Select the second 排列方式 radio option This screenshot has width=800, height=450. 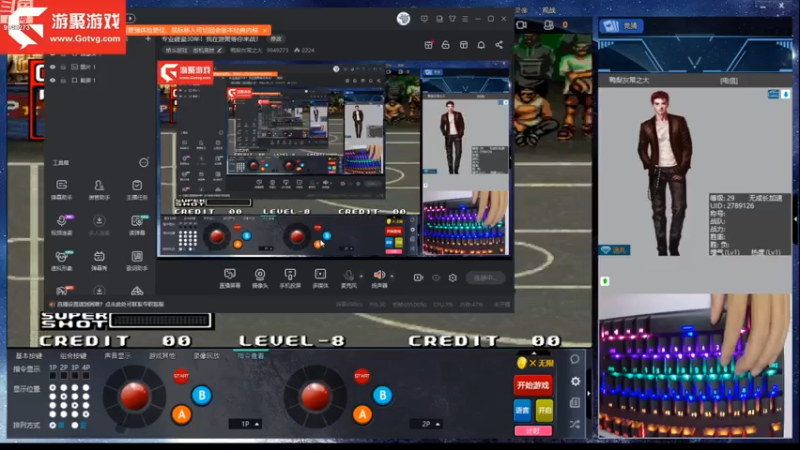[x=75, y=425]
